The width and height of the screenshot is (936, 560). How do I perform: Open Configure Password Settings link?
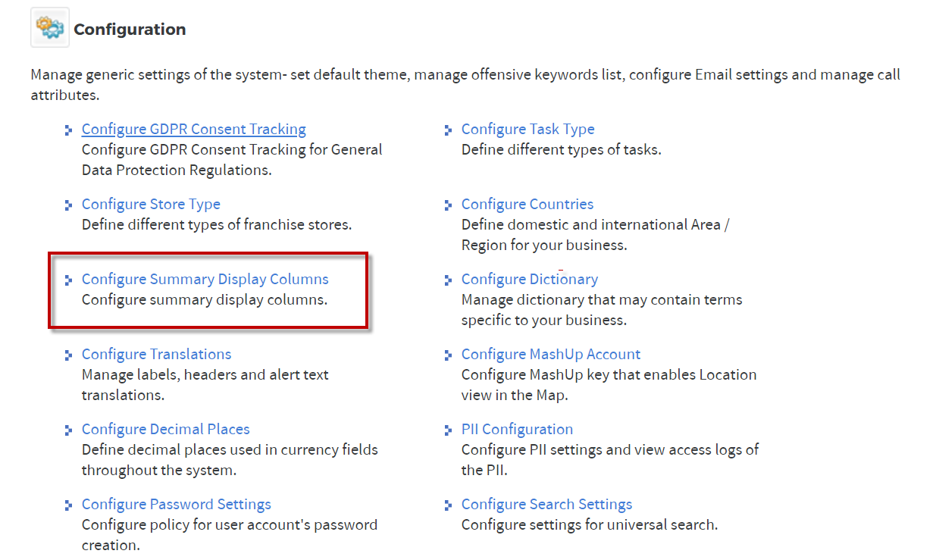tap(177, 504)
